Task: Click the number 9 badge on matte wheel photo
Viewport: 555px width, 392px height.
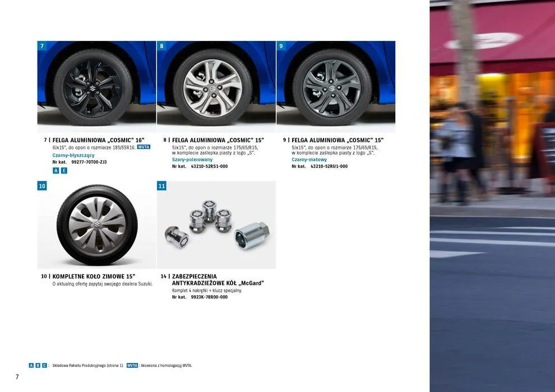Action: (x=281, y=46)
